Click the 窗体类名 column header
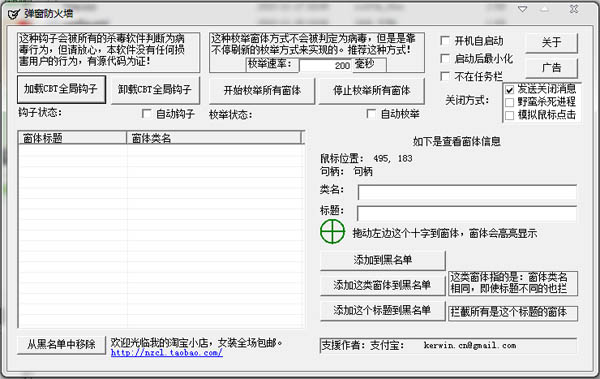Screen dimensions: 600x379 tap(214, 138)
